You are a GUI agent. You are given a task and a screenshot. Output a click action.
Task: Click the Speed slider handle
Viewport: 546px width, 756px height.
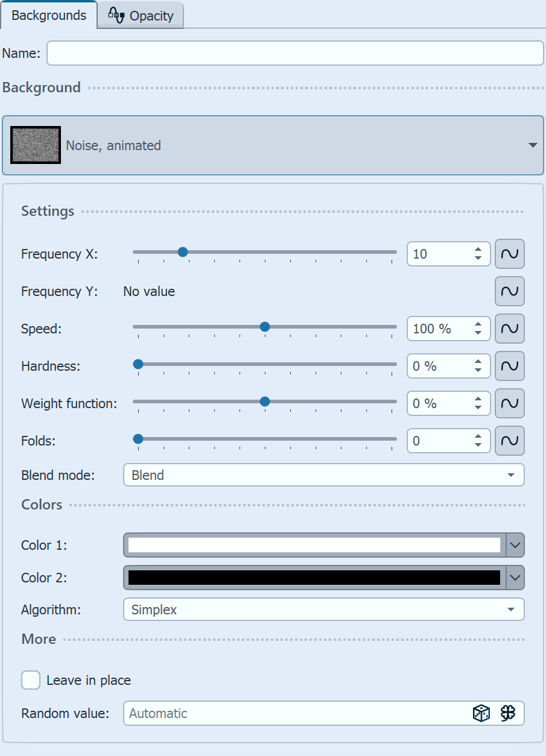pyautogui.click(x=264, y=327)
